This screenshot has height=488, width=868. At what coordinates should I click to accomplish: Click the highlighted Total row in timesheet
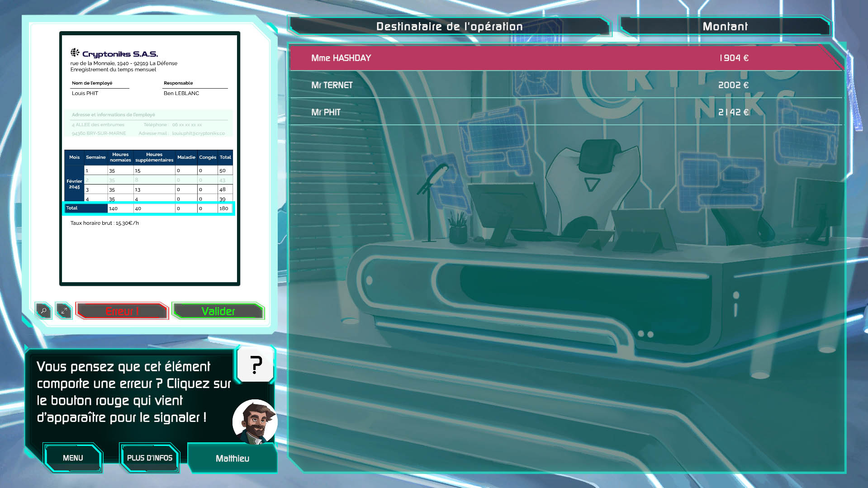149,208
